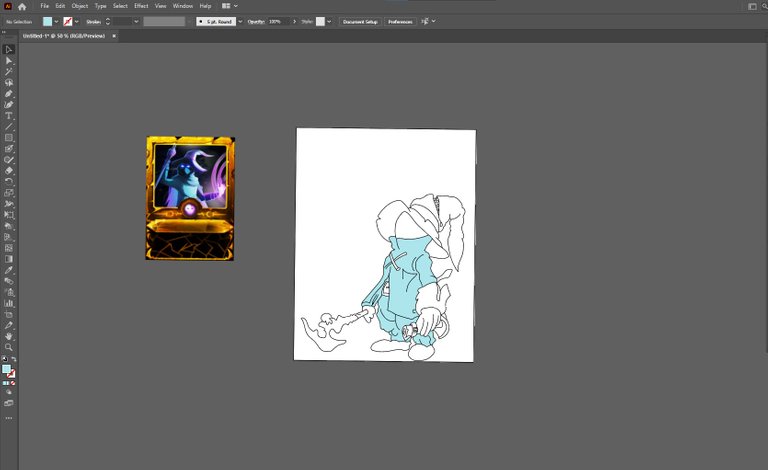Set the fill mode to None
The height and width of the screenshot is (470, 768).
coord(13,383)
